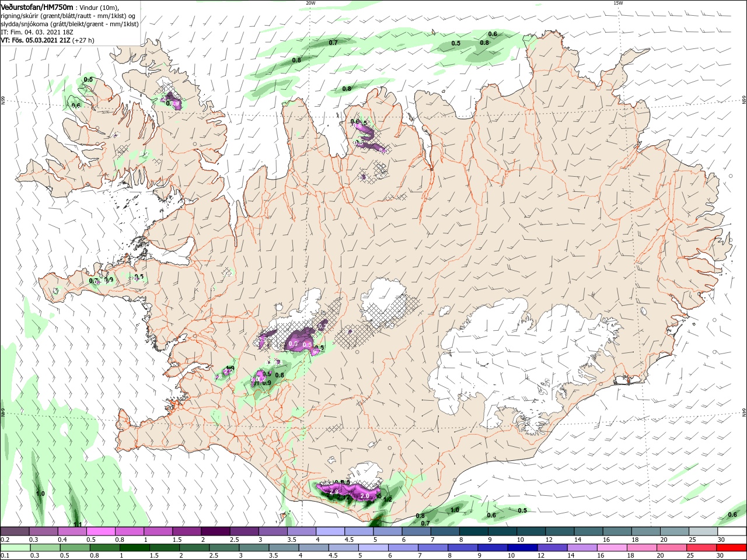Click the 15W longitude label
Screen dimensions: 747x560
[618, 3]
